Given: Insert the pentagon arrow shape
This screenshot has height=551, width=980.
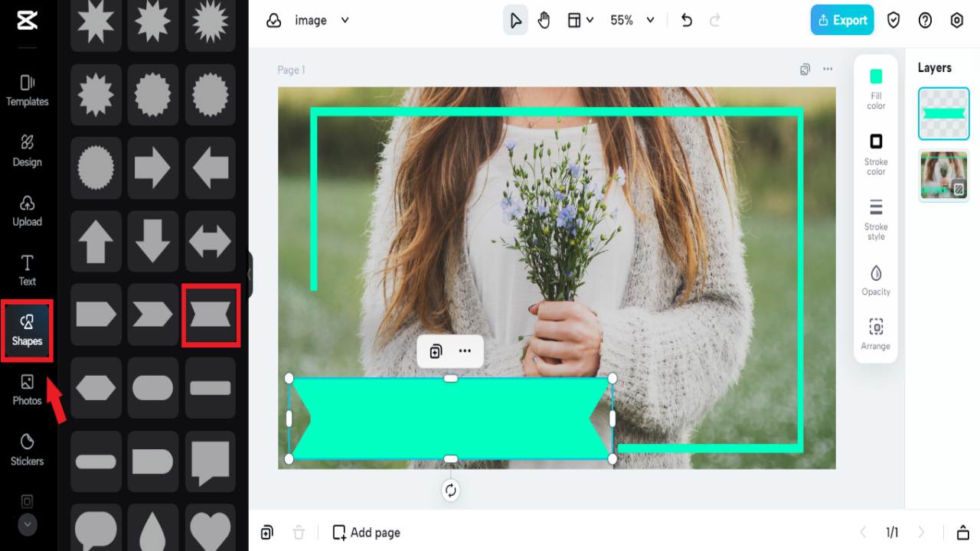Looking at the screenshot, I should coord(96,314).
